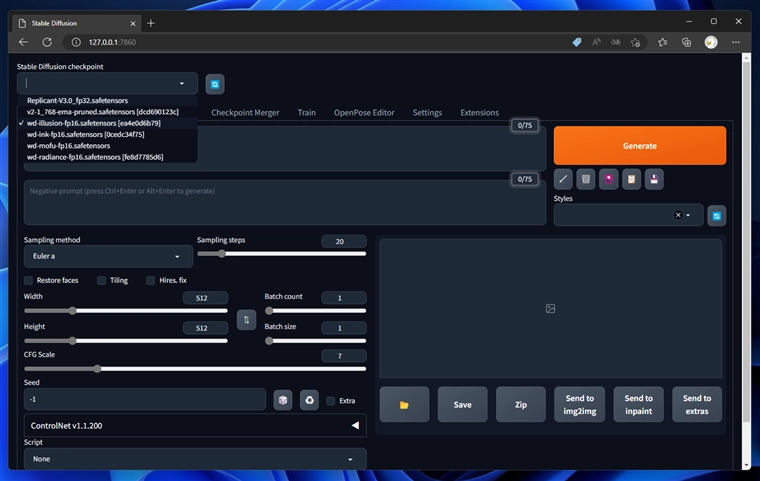Reload the browser page
This screenshot has width=760, height=481.
coord(47,42)
